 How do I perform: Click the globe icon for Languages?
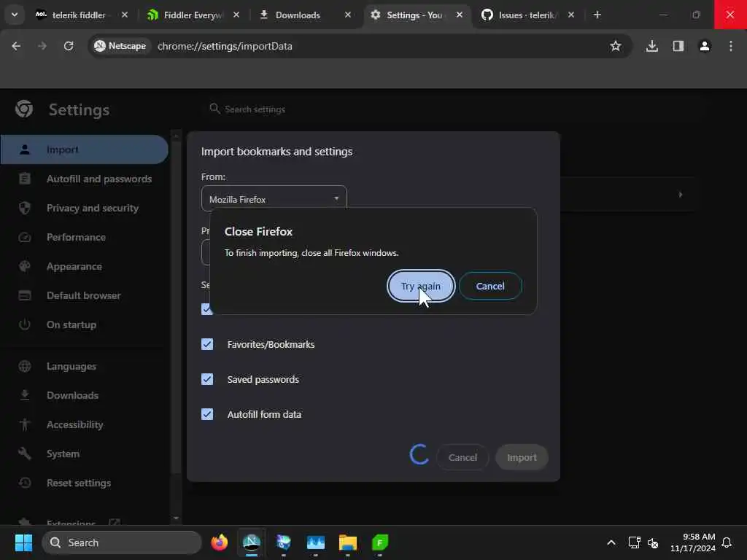pyautogui.click(x=25, y=366)
